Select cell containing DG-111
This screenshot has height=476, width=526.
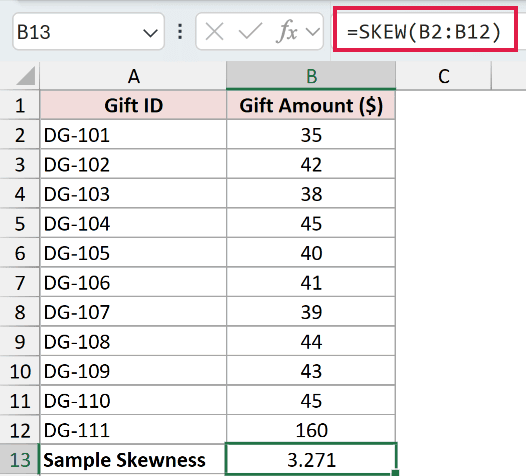tap(133, 430)
